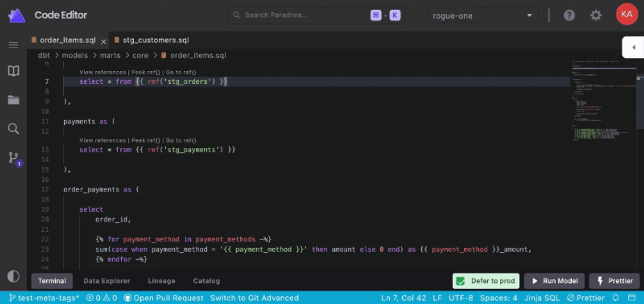
Task: Open the help question mark icon
Action: coord(569,15)
